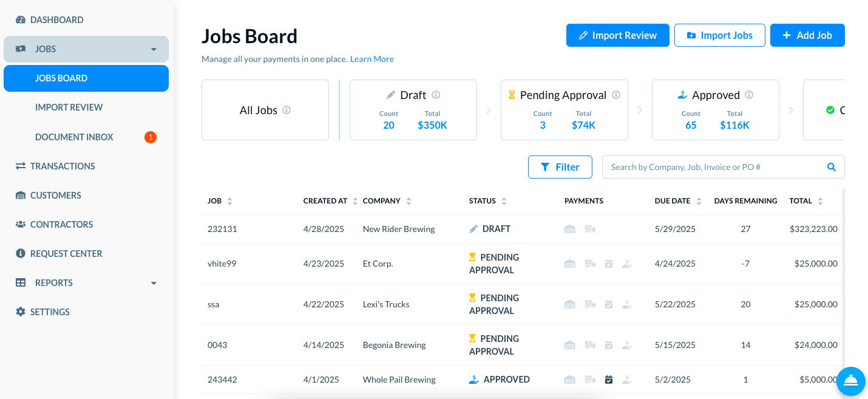Click the job search input field
The width and height of the screenshot is (868, 399).
tap(713, 167)
